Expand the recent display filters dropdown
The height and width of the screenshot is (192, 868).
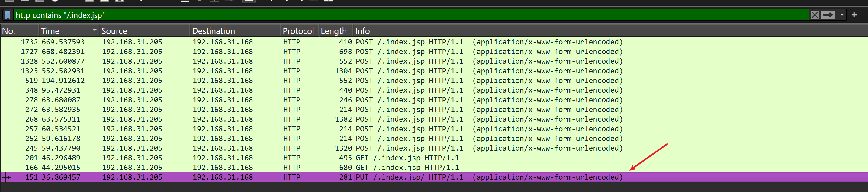coord(842,15)
